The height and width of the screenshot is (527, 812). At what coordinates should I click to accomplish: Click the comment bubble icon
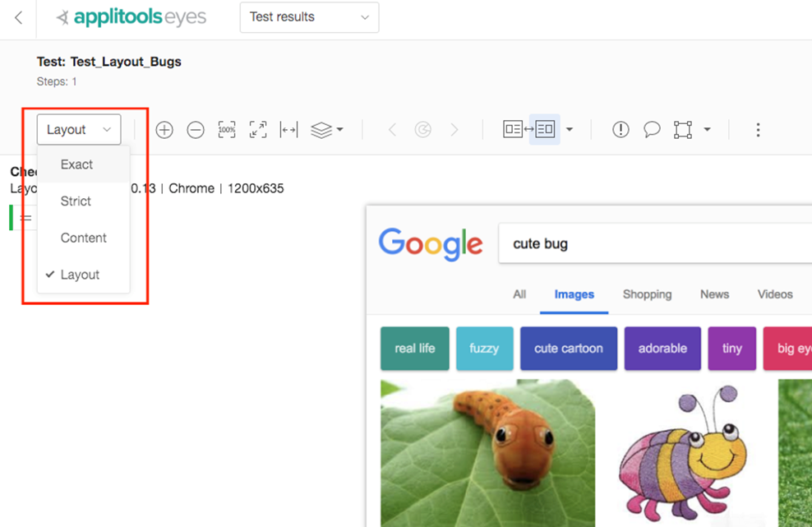[652, 129]
